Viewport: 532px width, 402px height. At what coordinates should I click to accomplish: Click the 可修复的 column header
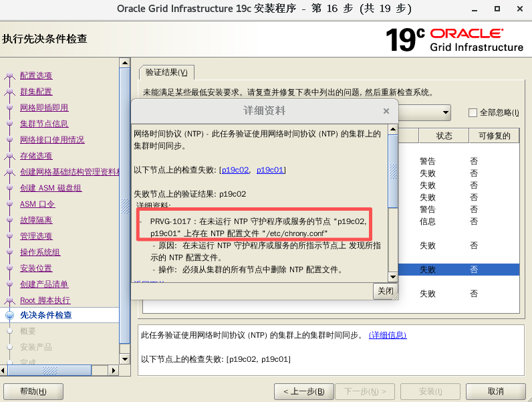point(495,136)
